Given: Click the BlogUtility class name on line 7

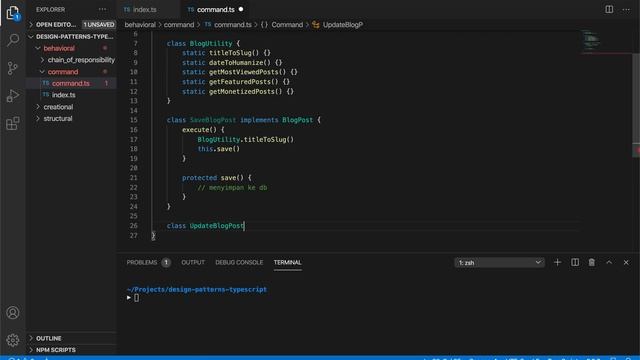Looking at the screenshot, I should [211, 43].
